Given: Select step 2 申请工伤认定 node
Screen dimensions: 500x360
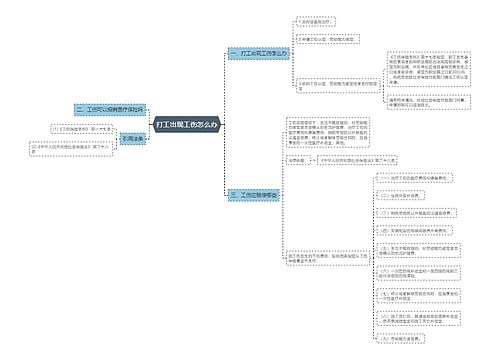Looking at the screenshot, I should [328, 39].
